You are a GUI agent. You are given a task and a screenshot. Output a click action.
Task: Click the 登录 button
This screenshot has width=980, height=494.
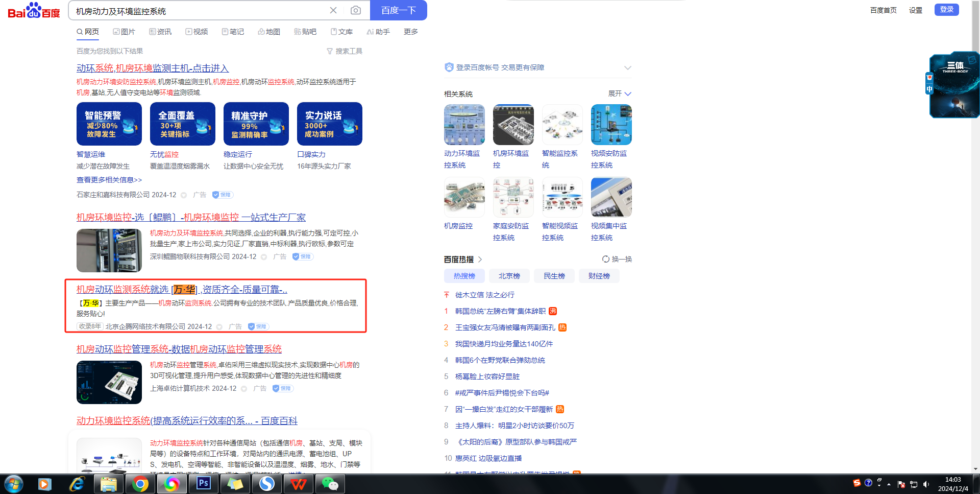click(947, 10)
